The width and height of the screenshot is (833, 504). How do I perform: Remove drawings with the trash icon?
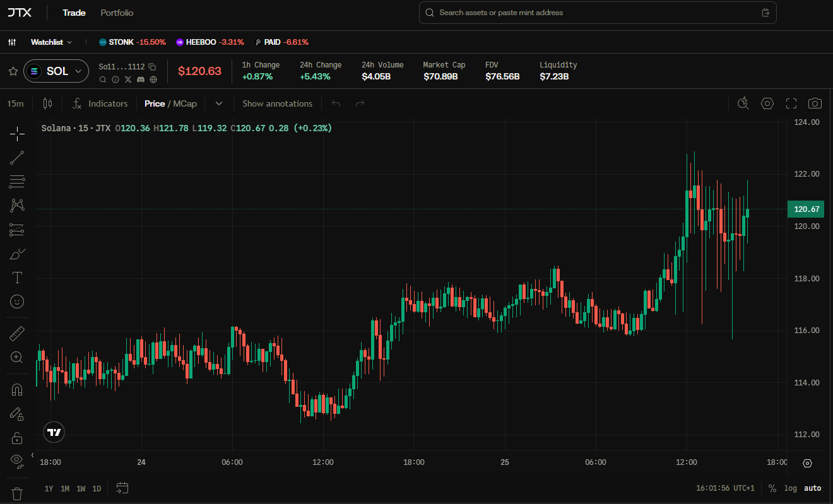(x=17, y=493)
